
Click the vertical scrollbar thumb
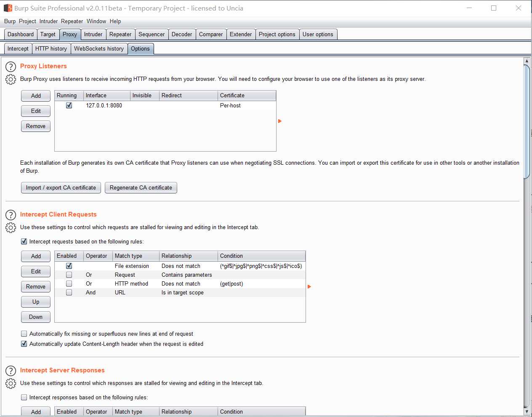point(527,122)
